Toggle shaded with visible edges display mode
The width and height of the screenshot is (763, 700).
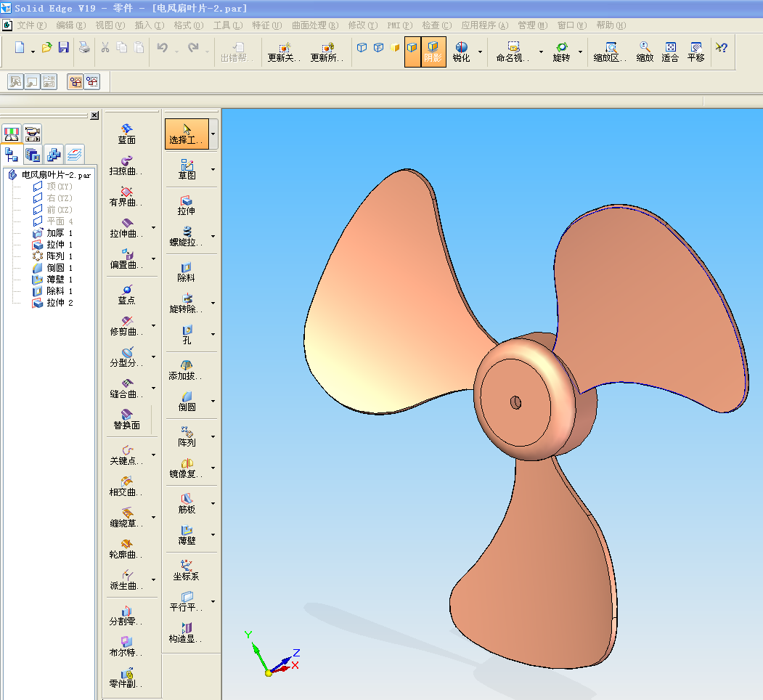pos(412,52)
